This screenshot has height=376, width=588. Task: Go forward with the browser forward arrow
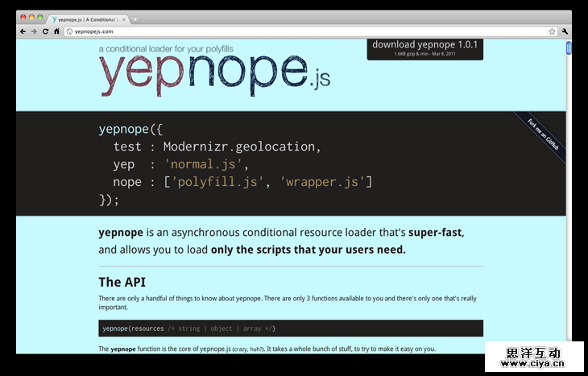tap(34, 31)
